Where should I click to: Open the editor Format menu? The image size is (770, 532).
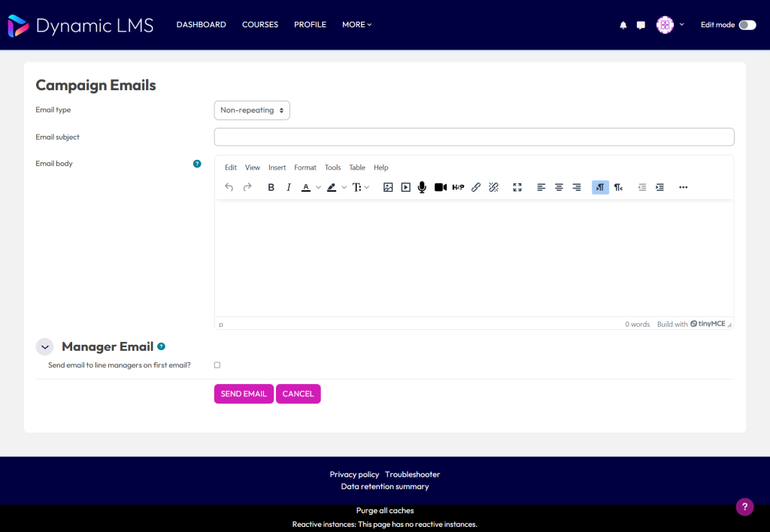(x=305, y=168)
